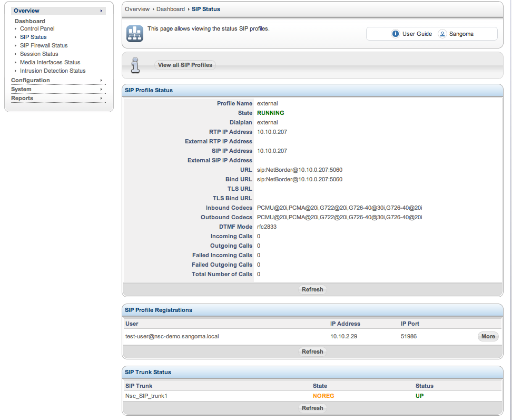Click the IP Address column header
This screenshot has width=512, height=420.
pos(345,324)
